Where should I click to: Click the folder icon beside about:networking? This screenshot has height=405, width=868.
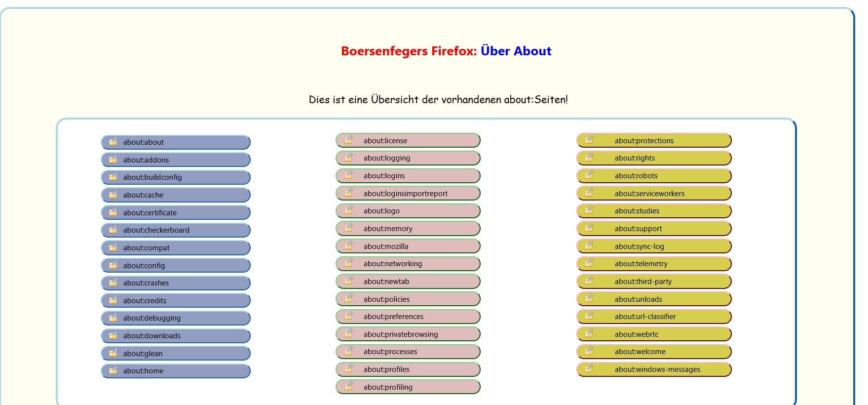point(348,263)
